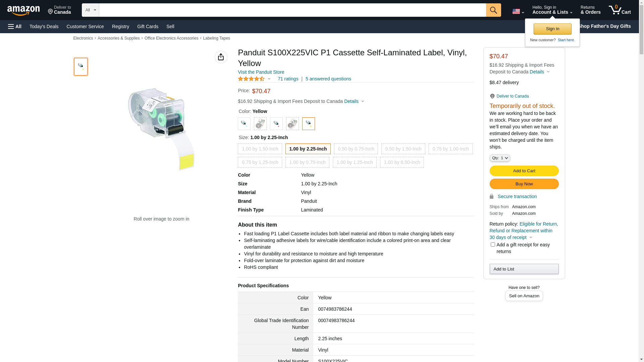Image resolution: width=644 pixels, height=362 pixels.
Task: Open the cart icon
Action: 620,10
